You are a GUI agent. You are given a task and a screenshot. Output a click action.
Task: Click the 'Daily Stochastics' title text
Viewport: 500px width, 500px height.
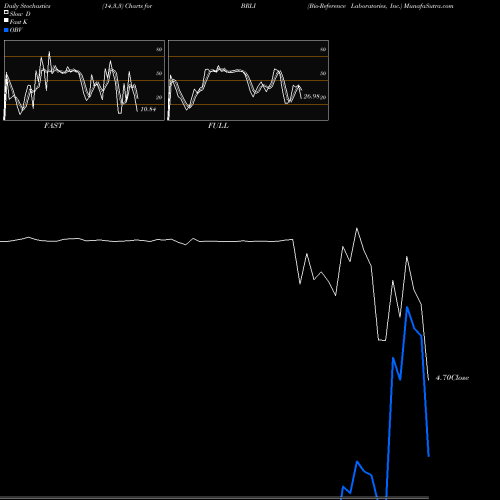[x=26, y=6]
